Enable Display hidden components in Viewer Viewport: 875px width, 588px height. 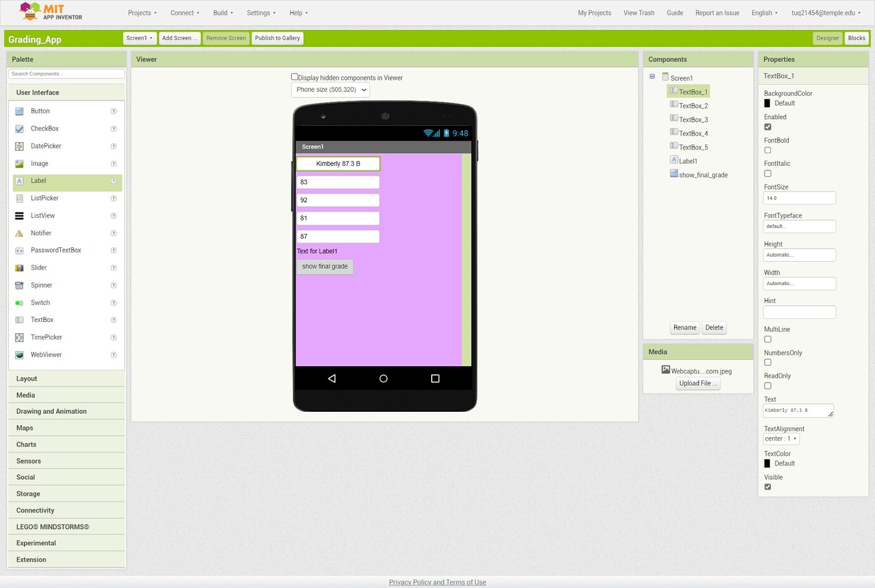(294, 76)
